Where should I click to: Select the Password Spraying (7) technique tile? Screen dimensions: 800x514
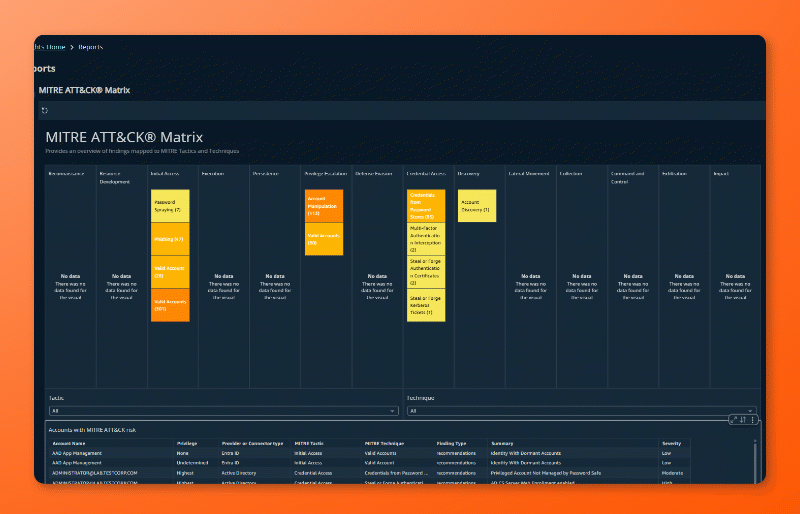pyautogui.click(x=170, y=206)
